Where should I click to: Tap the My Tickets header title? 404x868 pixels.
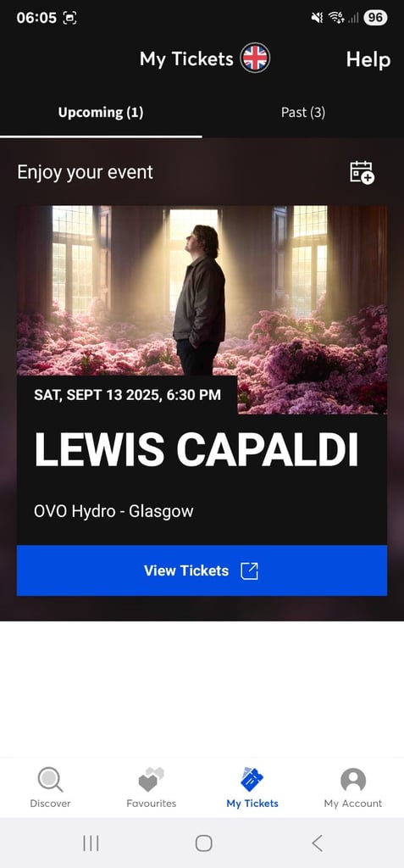[186, 59]
